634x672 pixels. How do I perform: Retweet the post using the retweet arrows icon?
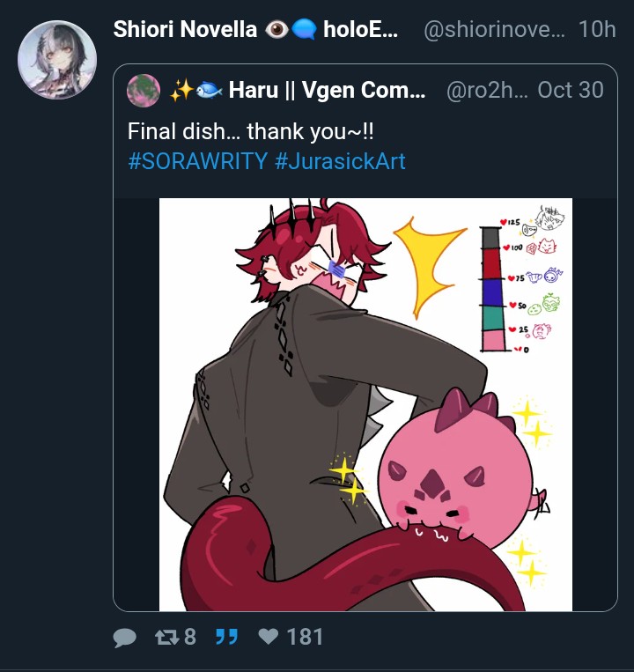[x=167, y=637]
